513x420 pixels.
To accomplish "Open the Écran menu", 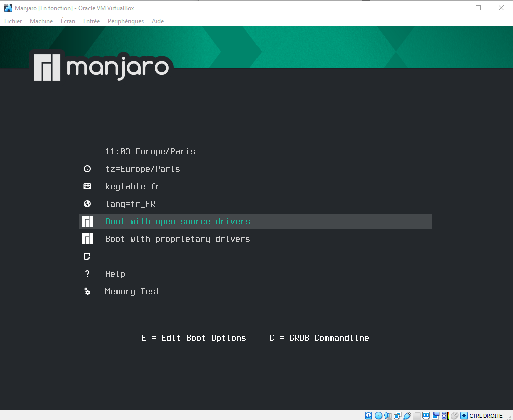I will [68, 21].
